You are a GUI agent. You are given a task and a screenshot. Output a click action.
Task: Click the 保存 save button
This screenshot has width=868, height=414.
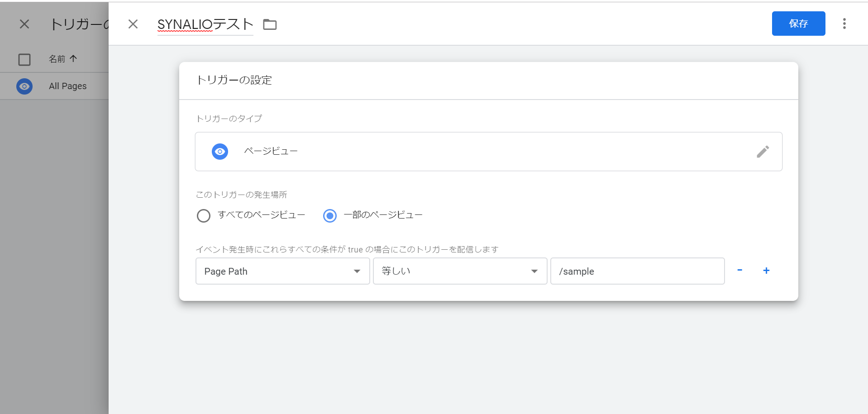(x=798, y=24)
